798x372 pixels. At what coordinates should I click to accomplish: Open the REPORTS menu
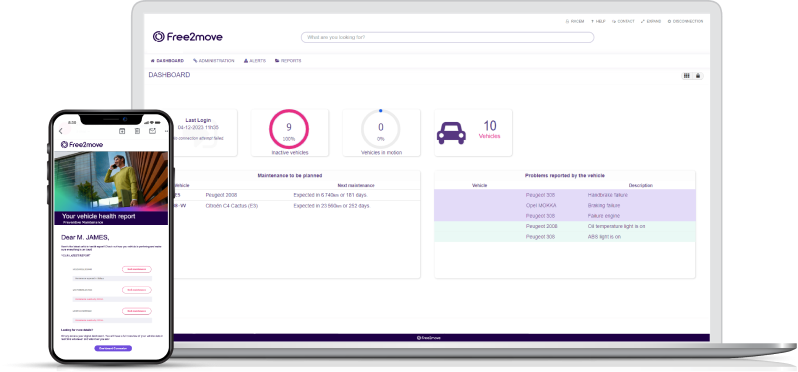[x=288, y=61]
